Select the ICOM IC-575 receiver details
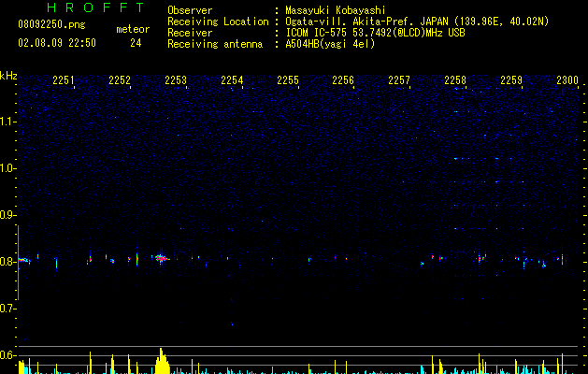 tap(375, 33)
